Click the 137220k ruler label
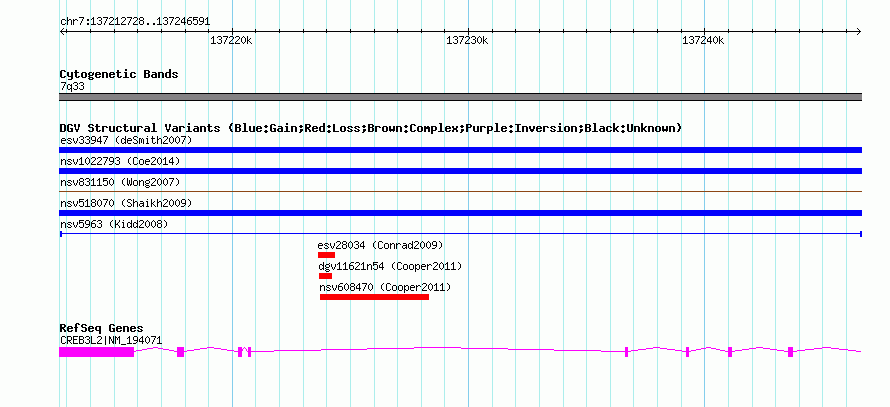The height and width of the screenshot is (407, 890). [x=232, y=40]
